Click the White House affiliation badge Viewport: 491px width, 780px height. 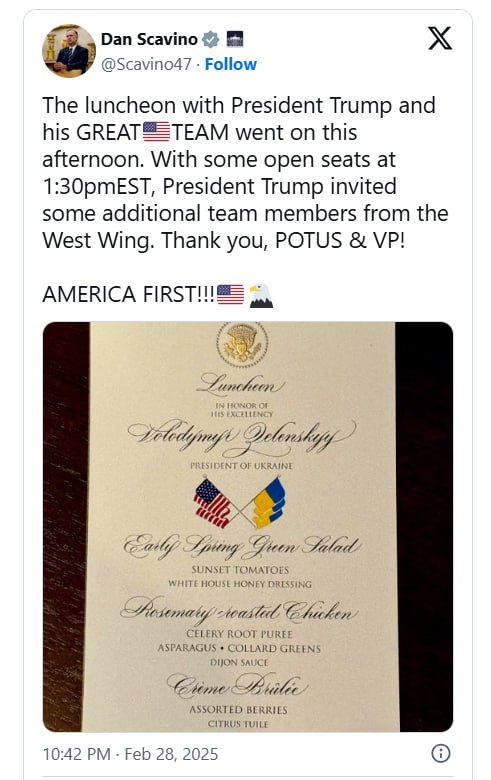pos(235,39)
